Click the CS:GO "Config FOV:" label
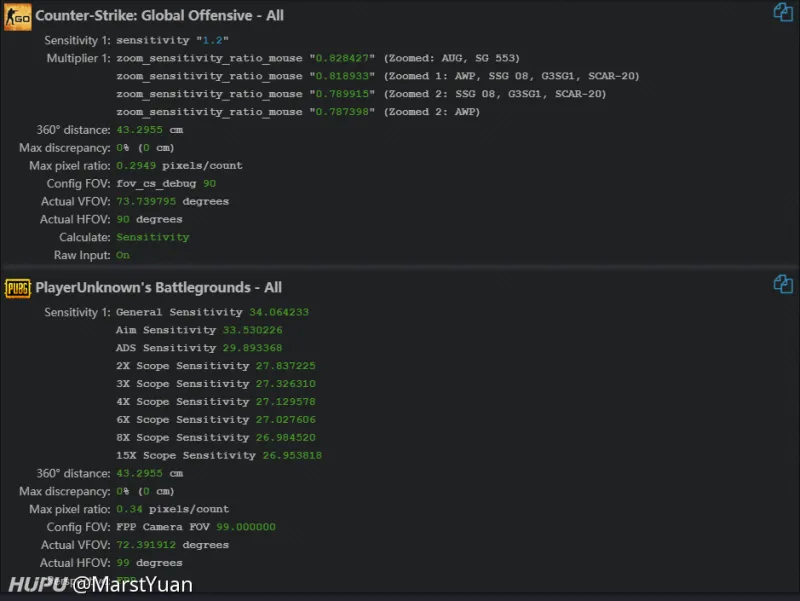This screenshot has width=800, height=601. click(79, 184)
